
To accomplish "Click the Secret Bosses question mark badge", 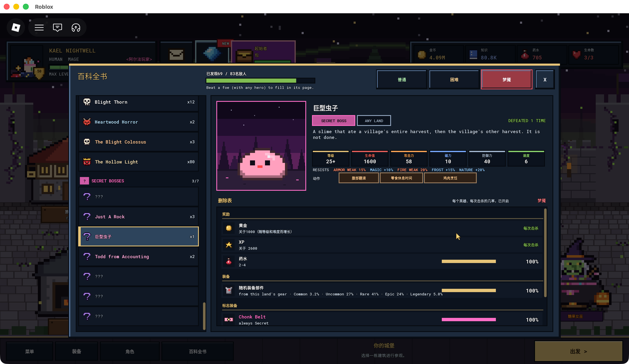I will click(x=84, y=181).
